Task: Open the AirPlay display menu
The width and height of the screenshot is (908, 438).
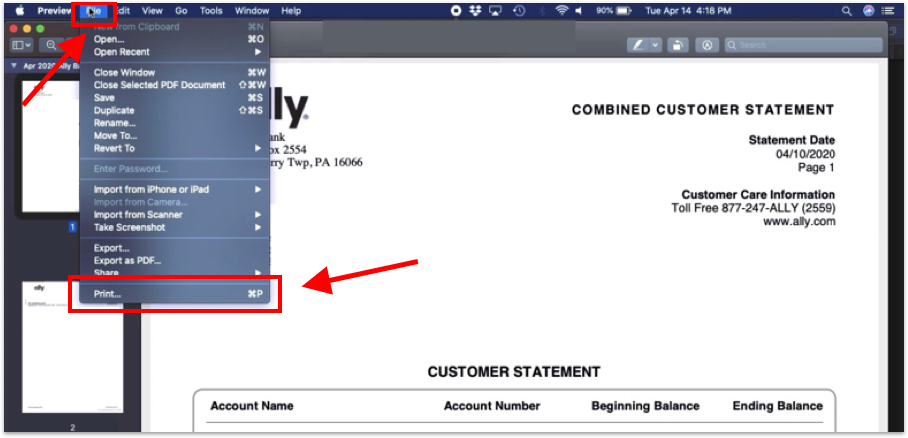Action: 495,10
